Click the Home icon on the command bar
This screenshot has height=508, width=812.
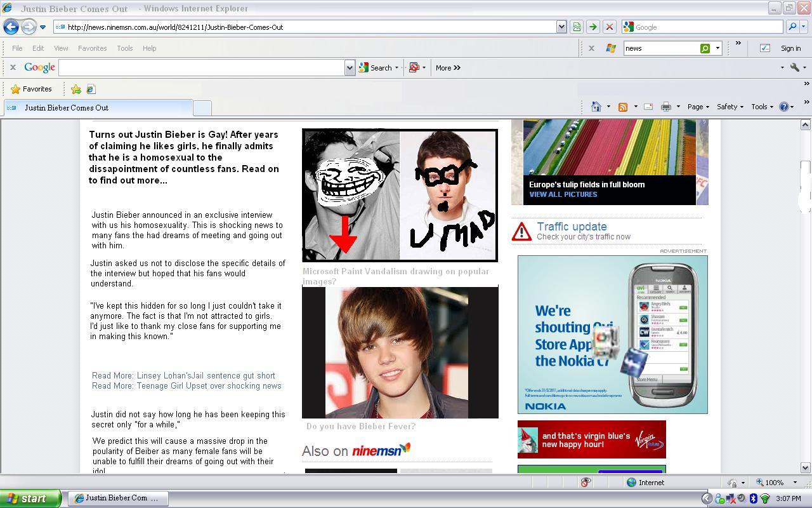597,106
